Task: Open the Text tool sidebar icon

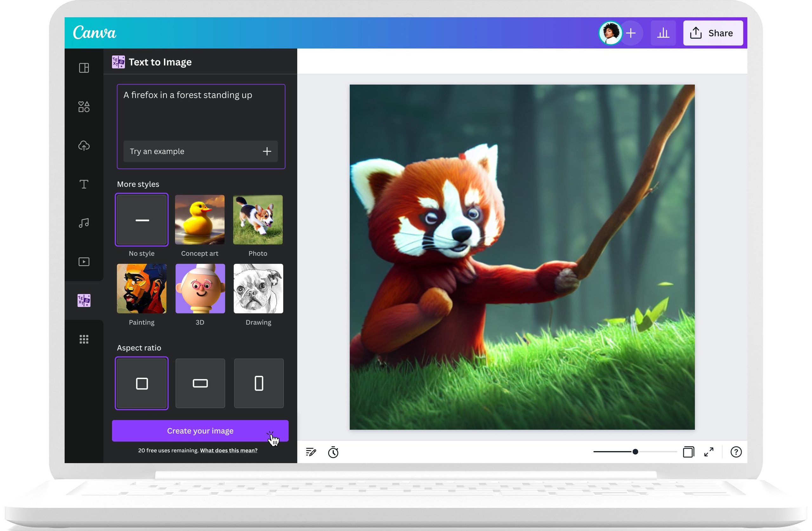Action: click(84, 184)
